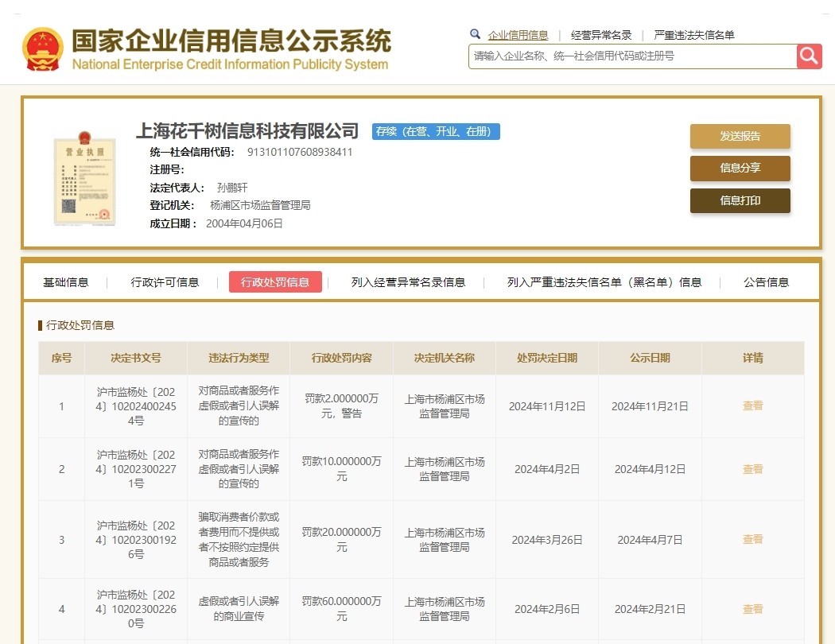835x644 pixels.
Task: Click document number ending 102024002454号
Action: pos(136,406)
